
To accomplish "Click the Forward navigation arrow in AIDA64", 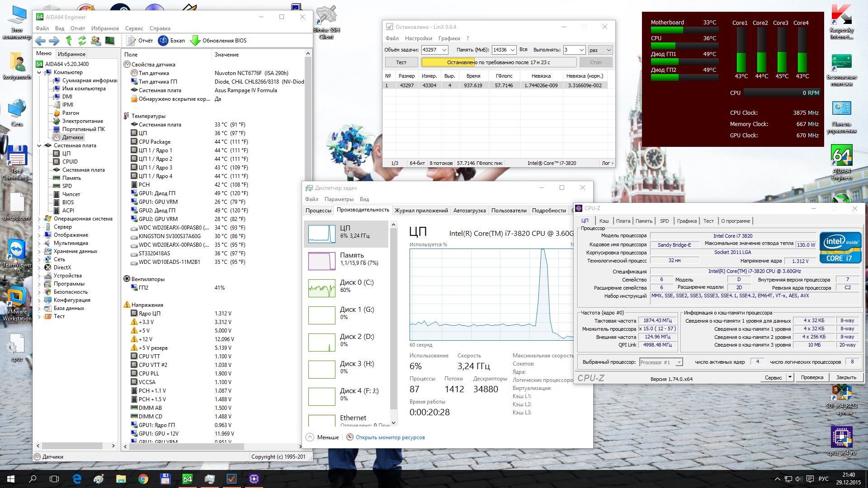I will click(54, 41).
